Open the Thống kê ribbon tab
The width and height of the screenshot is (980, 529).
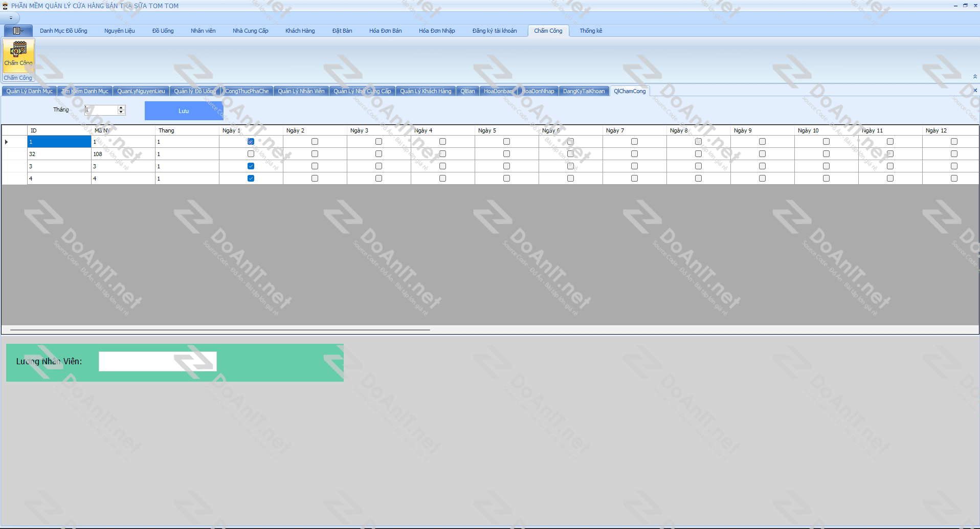(x=591, y=31)
